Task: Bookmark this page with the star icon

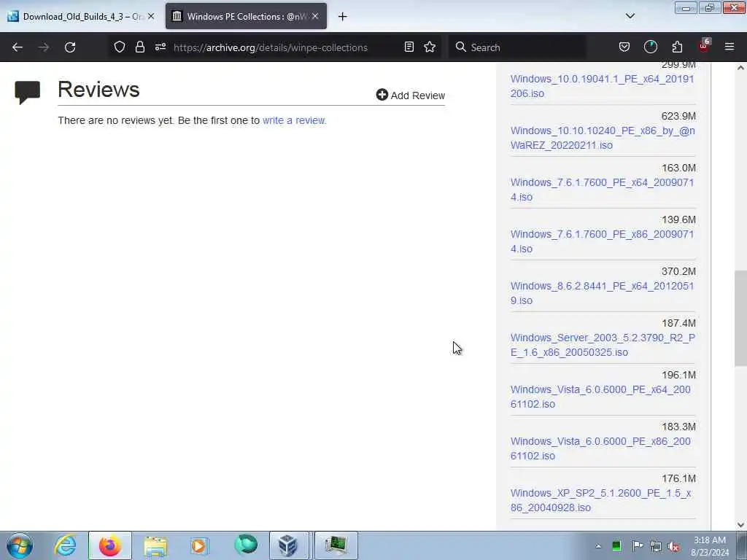Action: tap(430, 47)
